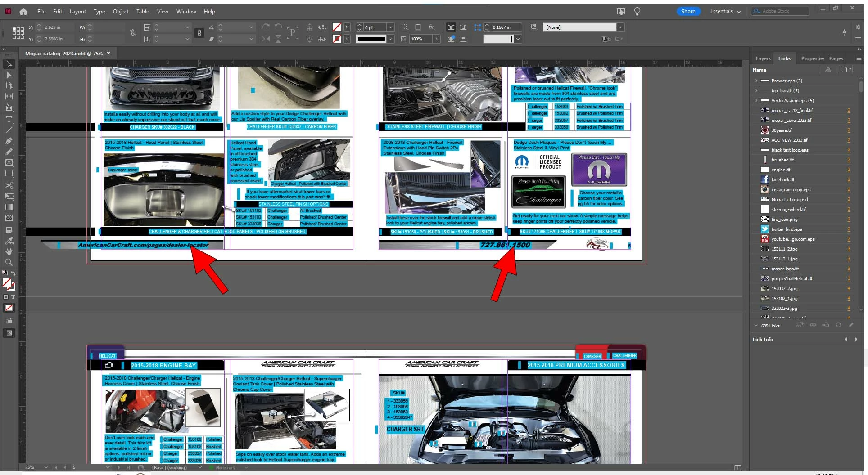Expand the top_bar.tif link group
The height and width of the screenshot is (475, 868).
click(756, 91)
